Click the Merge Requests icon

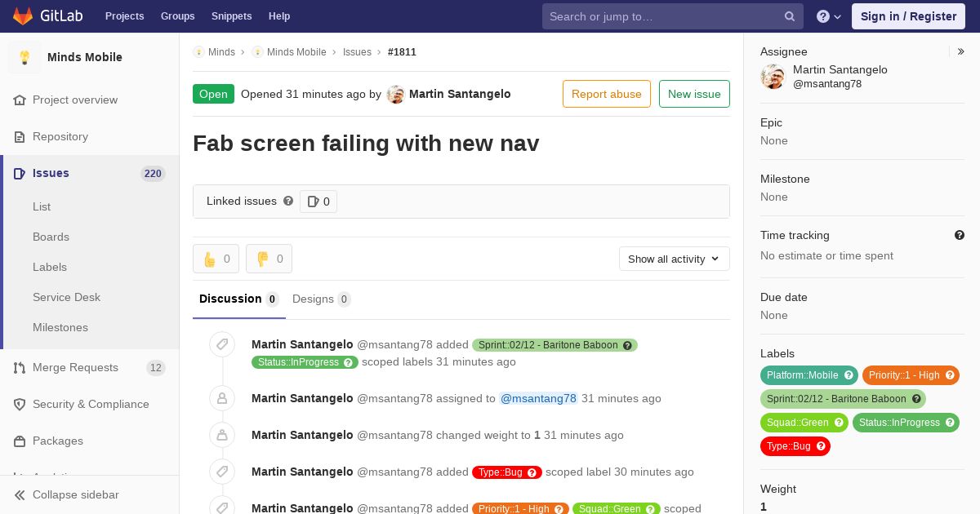(x=20, y=367)
